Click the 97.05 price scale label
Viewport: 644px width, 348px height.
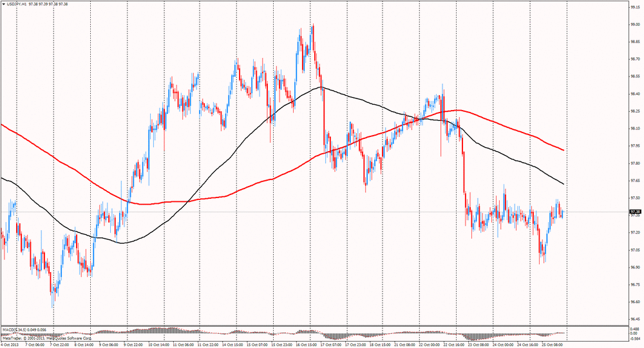pos(635,250)
